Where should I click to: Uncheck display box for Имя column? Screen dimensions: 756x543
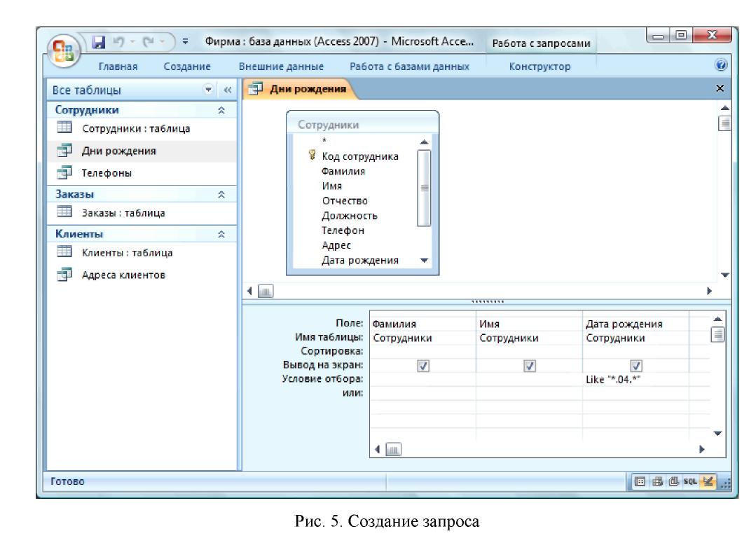pyautogui.click(x=530, y=366)
